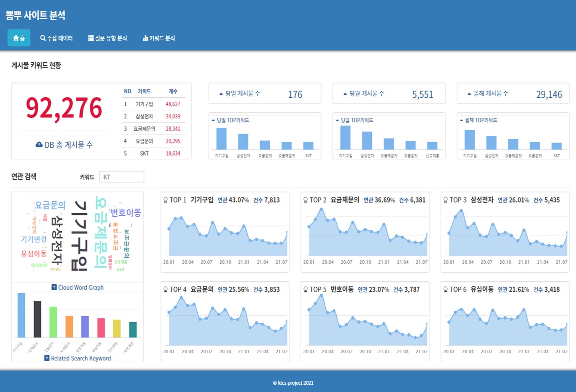
Task: Click the cloud upload icon next to DB 총 게시물 수
Action: [x=39, y=145]
